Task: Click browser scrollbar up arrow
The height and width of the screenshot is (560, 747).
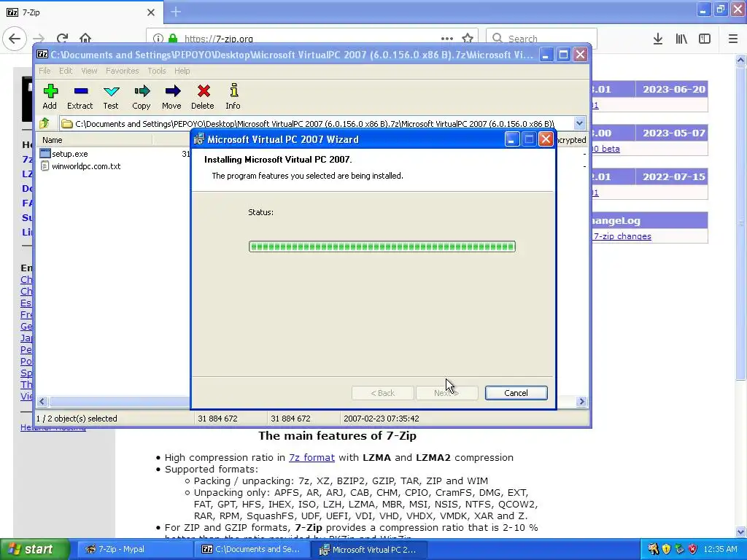Action: 741,60
